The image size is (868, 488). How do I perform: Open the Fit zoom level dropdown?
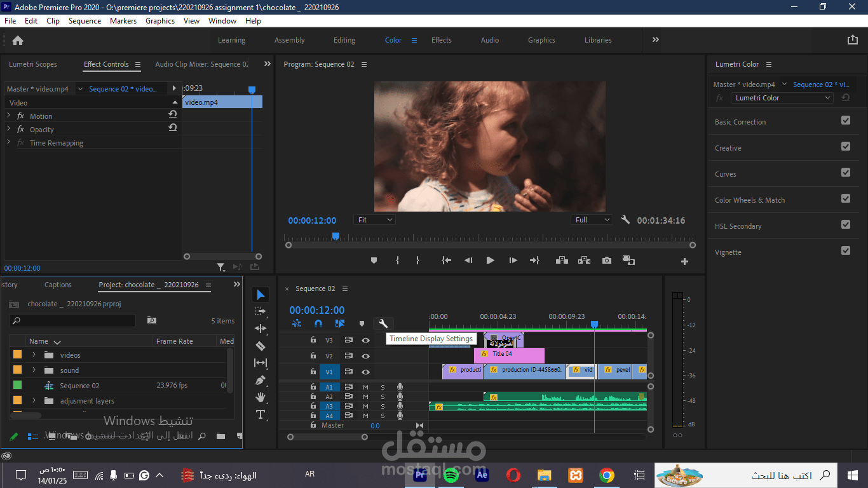tap(375, 220)
